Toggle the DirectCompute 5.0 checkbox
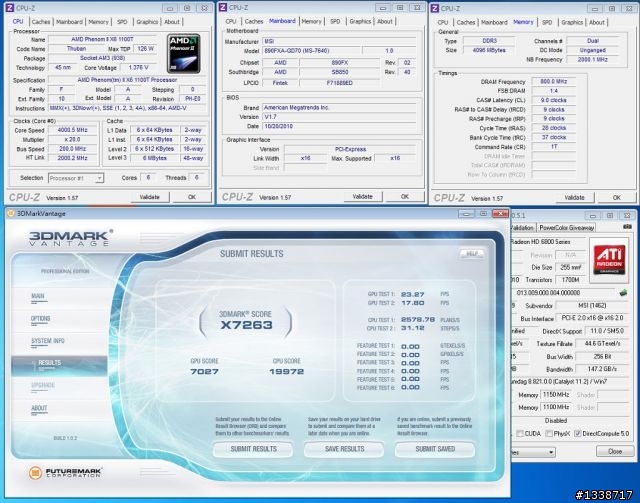This screenshot has height=503, width=640. tap(577, 434)
